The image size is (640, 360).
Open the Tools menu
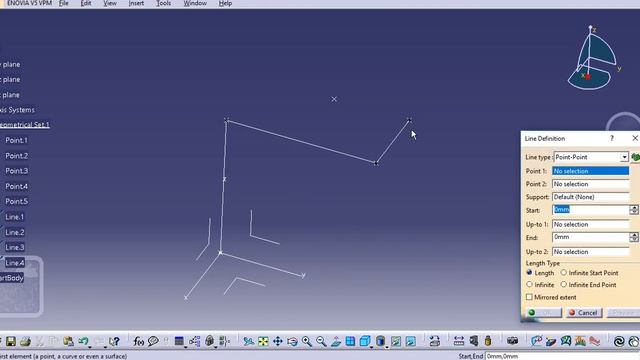[x=164, y=3]
